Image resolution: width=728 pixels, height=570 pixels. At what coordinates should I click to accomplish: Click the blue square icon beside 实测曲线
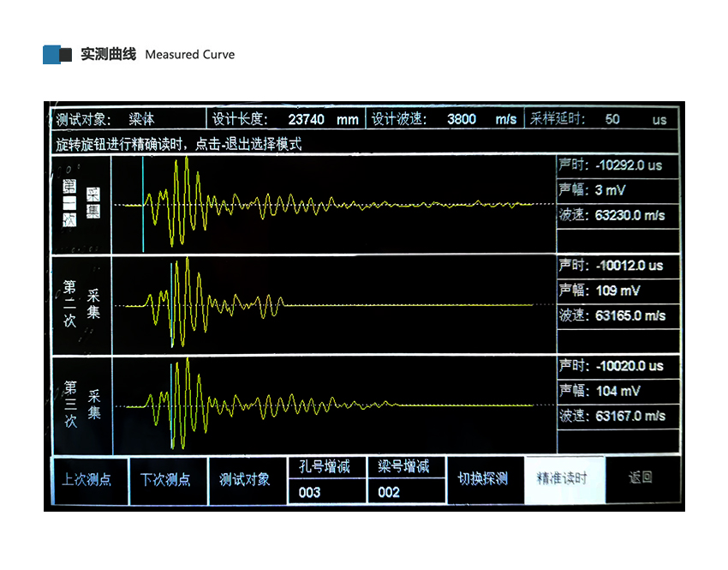(x=52, y=55)
